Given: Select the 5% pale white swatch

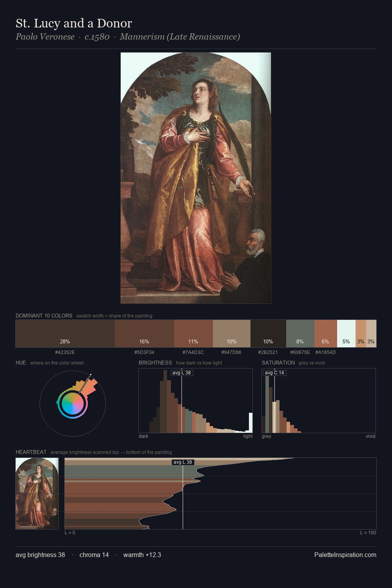Looking at the screenshot, I should pyautogui.click(x=346, y=334).
